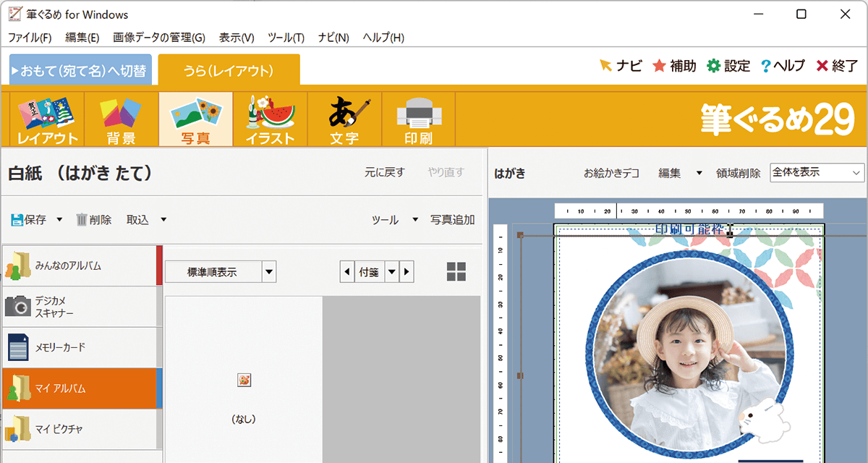Open the 文字 (text) category icon

coord(344,119)
